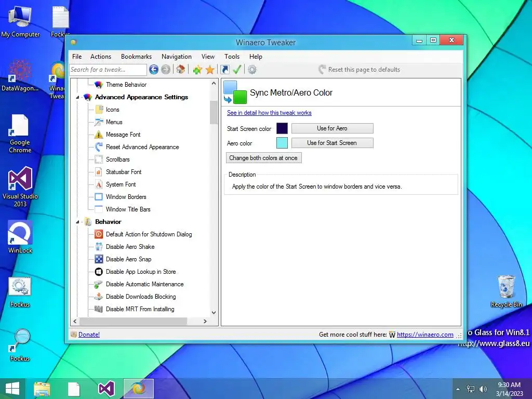Click the tree's horizontal scrollbar left arrow
Screen dimensions: 532x399
click(x=75, y=321)
